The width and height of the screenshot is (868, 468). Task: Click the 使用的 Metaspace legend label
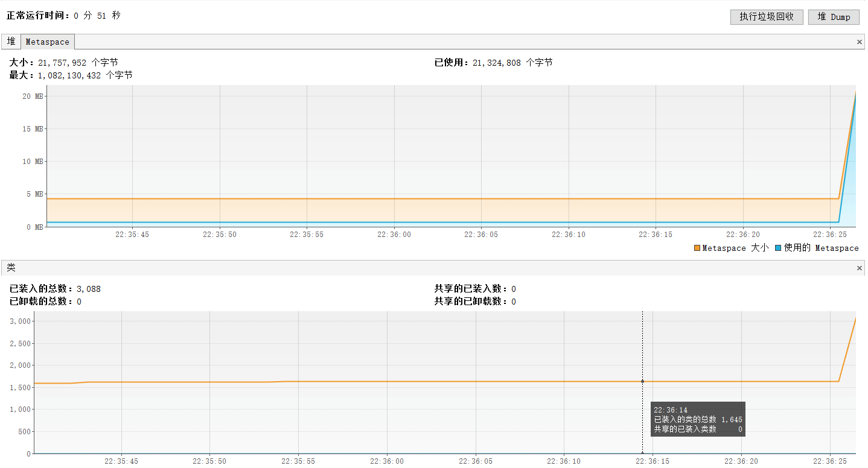(821, 248)
